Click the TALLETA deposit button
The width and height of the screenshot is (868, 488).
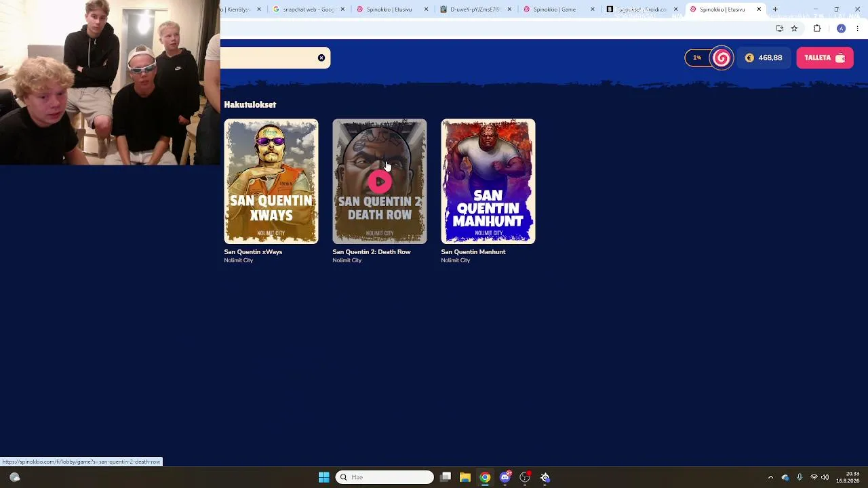click(x=825, y=58)
